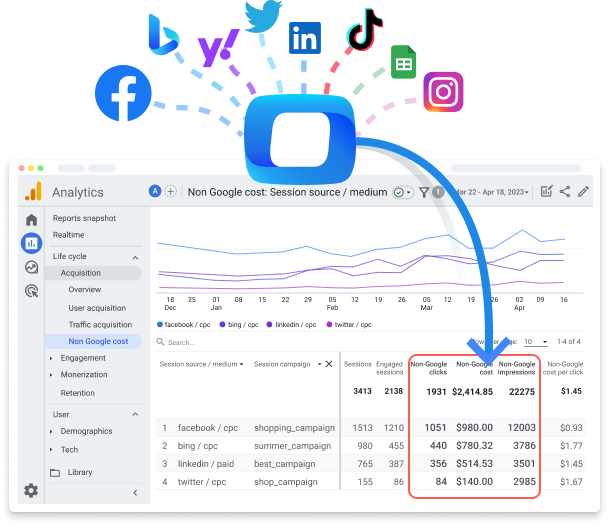
Task: Click the Yahoo logo icon
Action: 218,47
